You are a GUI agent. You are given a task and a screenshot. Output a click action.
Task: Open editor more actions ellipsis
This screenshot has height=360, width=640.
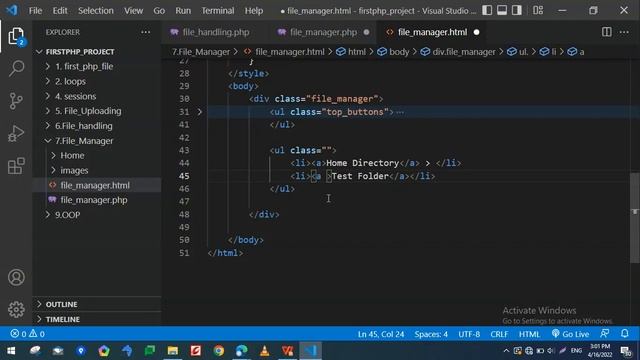[x=624, y=32]
